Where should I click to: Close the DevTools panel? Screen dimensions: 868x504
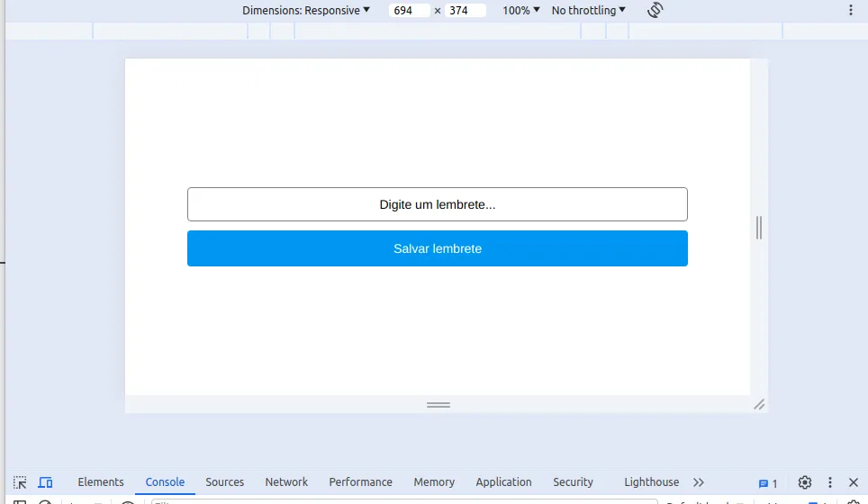point(854,482)
